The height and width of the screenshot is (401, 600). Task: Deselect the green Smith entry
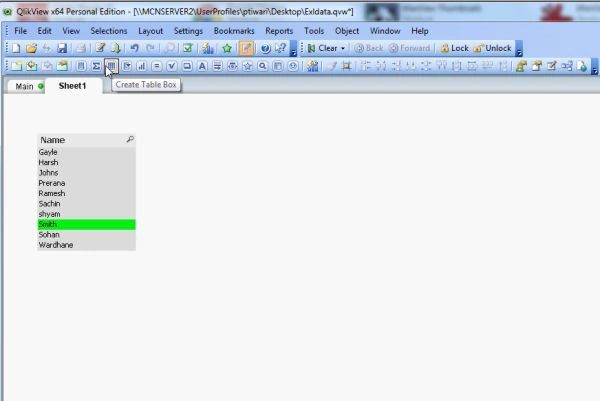86,225
